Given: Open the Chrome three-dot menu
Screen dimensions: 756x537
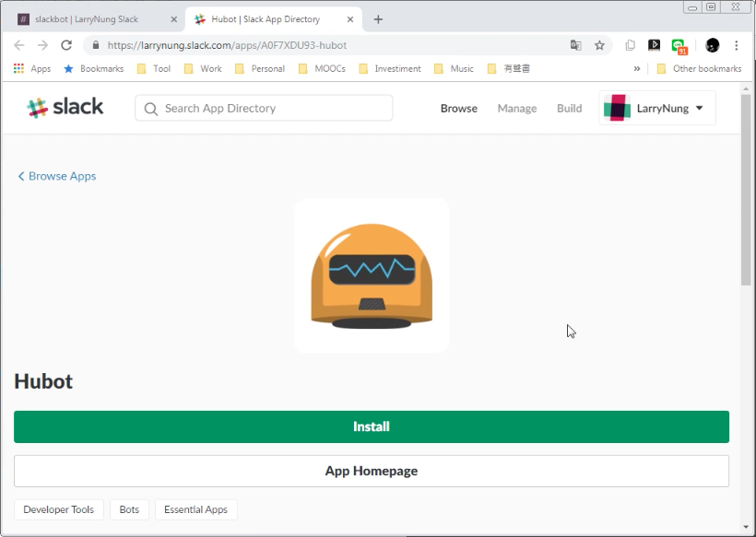Looking at the screenshot, I should (737, 45).
